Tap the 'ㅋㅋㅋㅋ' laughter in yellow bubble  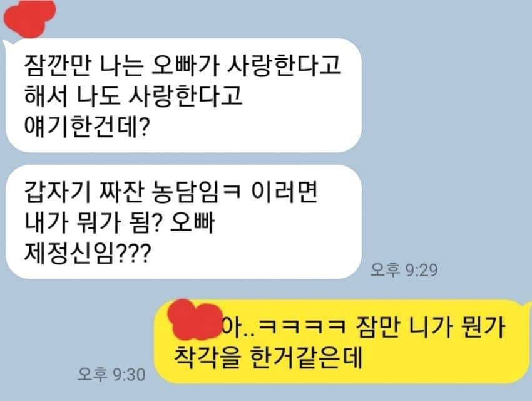303,327
